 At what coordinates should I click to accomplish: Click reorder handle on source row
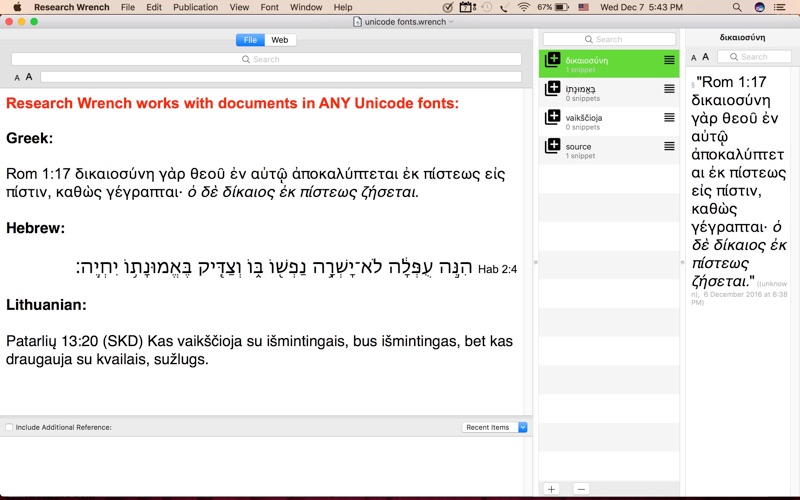click(669, 146)
